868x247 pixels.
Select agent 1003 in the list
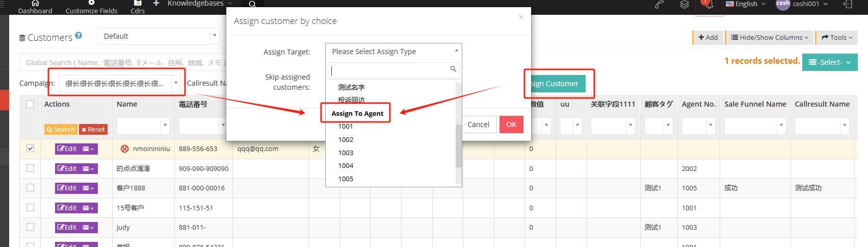click(346, 153)
